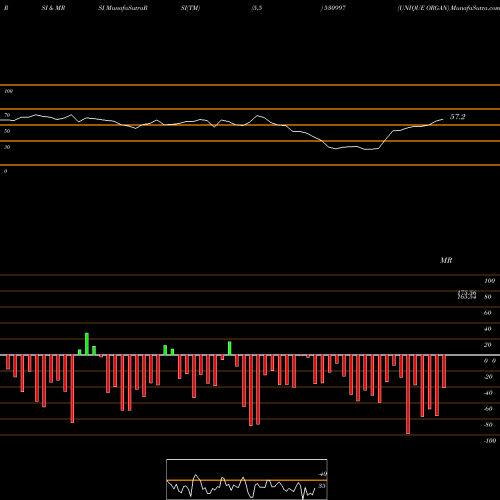
Task: Click the 49 label in the mini chart
Action: 323,474
